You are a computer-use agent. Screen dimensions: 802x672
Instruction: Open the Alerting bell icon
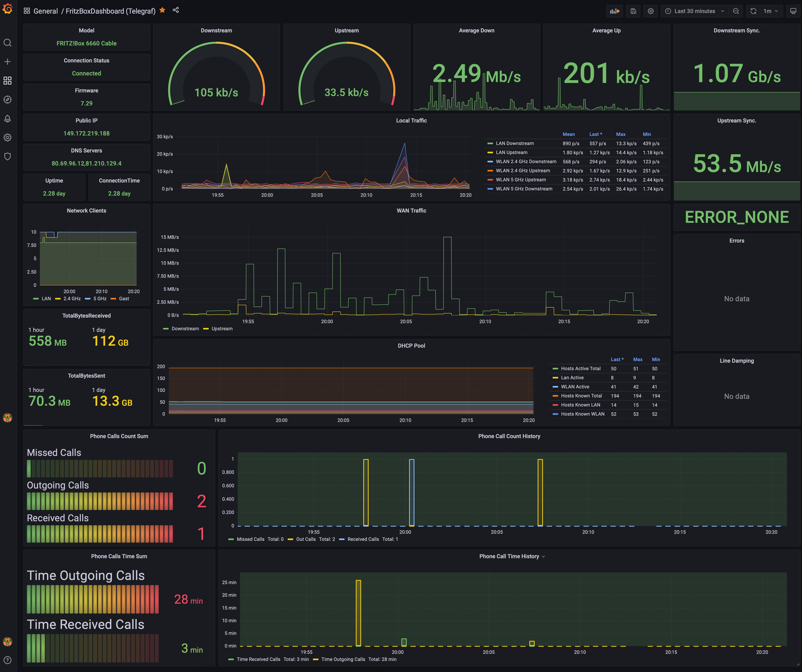point(8,119)
